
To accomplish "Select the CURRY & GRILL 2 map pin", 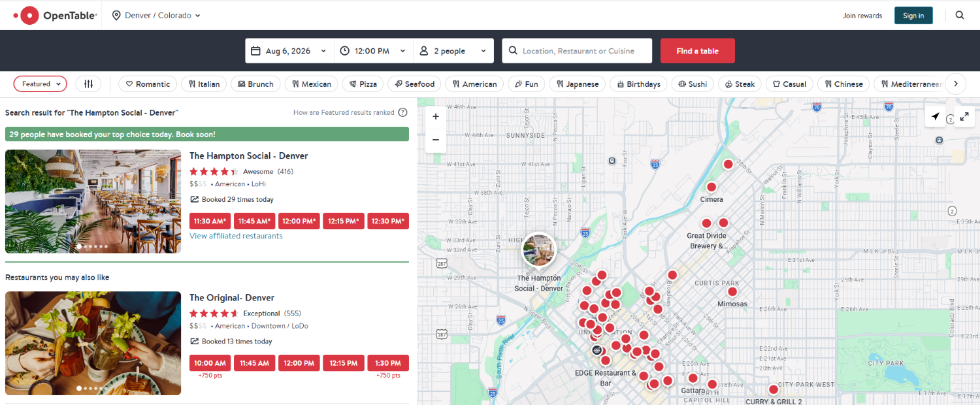I will (774, 389).
